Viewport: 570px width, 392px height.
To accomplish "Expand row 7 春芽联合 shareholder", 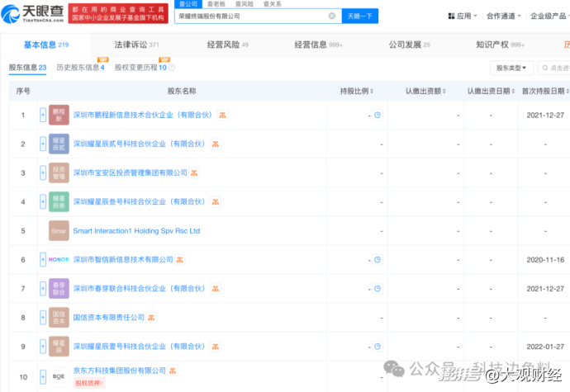I will pyautogui.click(x=43, y=289).
